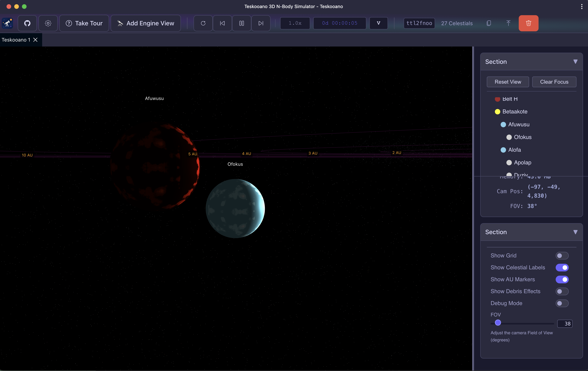Select Afuwusu in the celestial list
Viewport: 588px width, 371px height.
pos(519,124)
